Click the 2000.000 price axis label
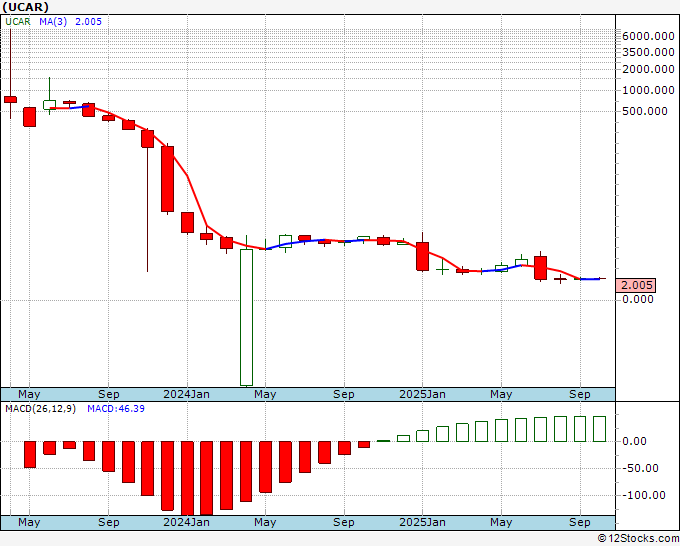 648,69
